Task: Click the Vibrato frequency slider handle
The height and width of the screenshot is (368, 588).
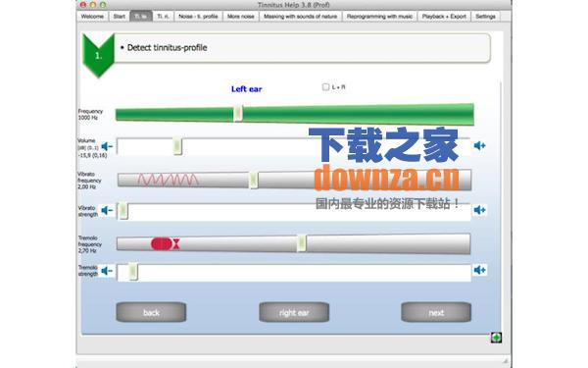Action: click(x=254, y=180)
